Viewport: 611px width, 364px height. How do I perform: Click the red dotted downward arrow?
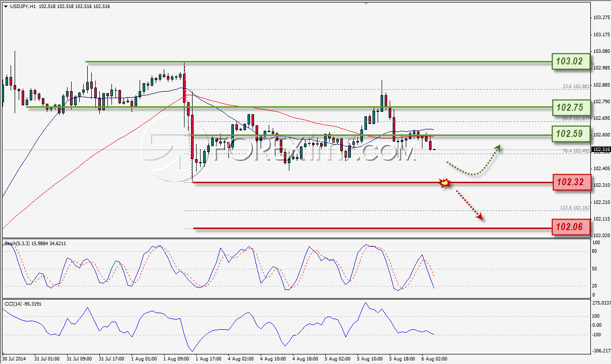pyautogui.click(x=470, y=205)
